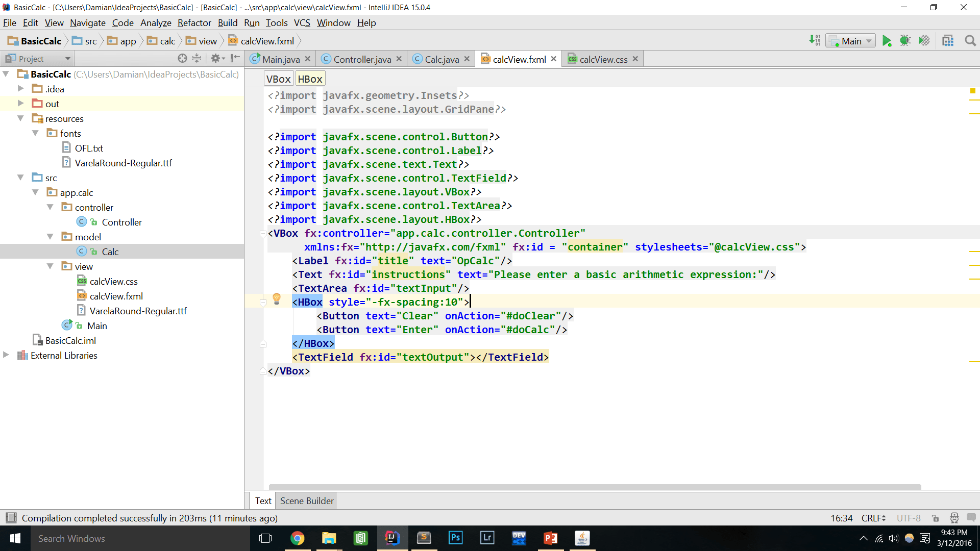Click the CRLF line separator selector
Screen dimensions: 980x551
coord(873,518)
